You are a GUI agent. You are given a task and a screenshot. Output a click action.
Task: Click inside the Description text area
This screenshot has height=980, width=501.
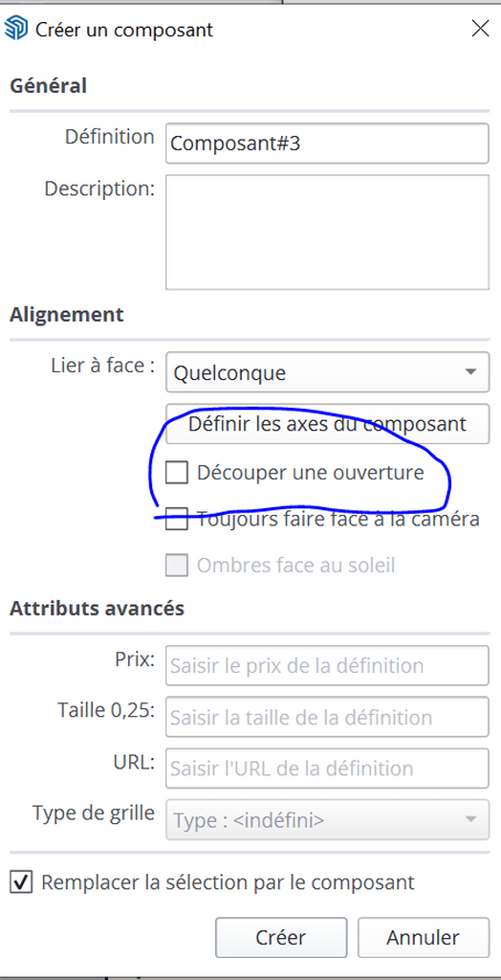327,233
